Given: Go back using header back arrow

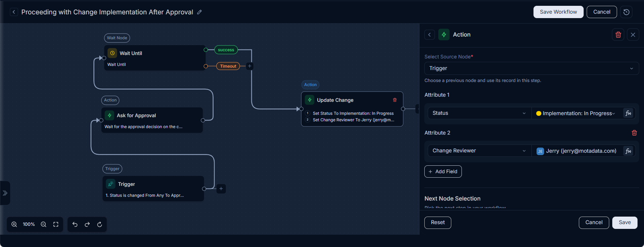Looking at the screenshot, I should [x=14, y=12].
